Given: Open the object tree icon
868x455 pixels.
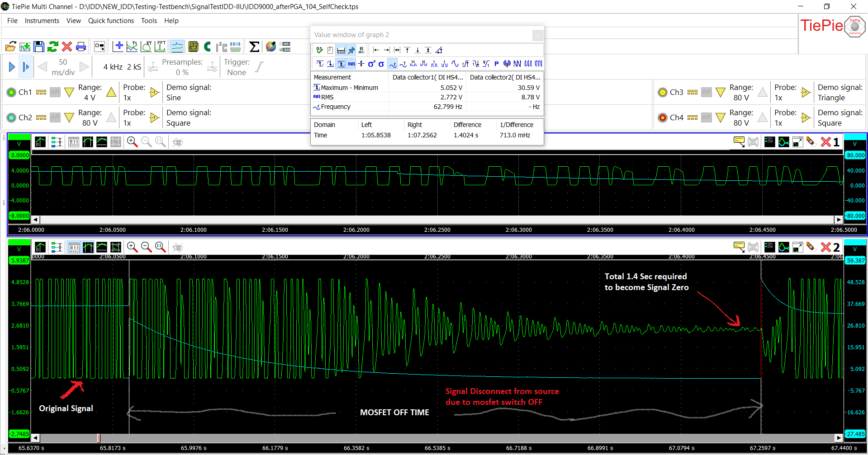Looking at the screenshot, I should coord(100,47).
